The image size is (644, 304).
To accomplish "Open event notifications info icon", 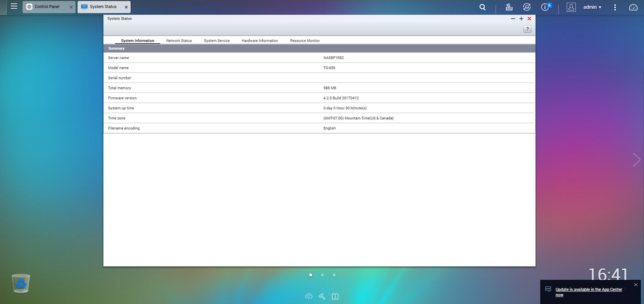I will pos(545,7).
